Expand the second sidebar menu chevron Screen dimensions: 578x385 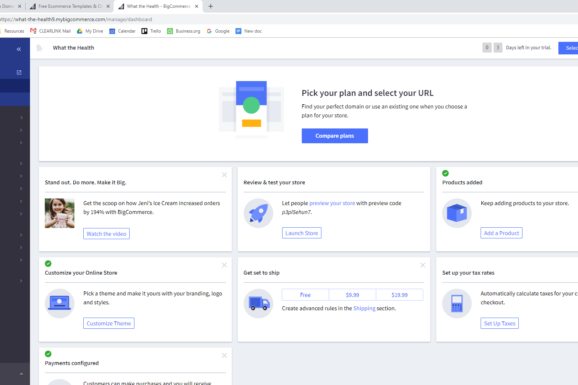[21, 130]
